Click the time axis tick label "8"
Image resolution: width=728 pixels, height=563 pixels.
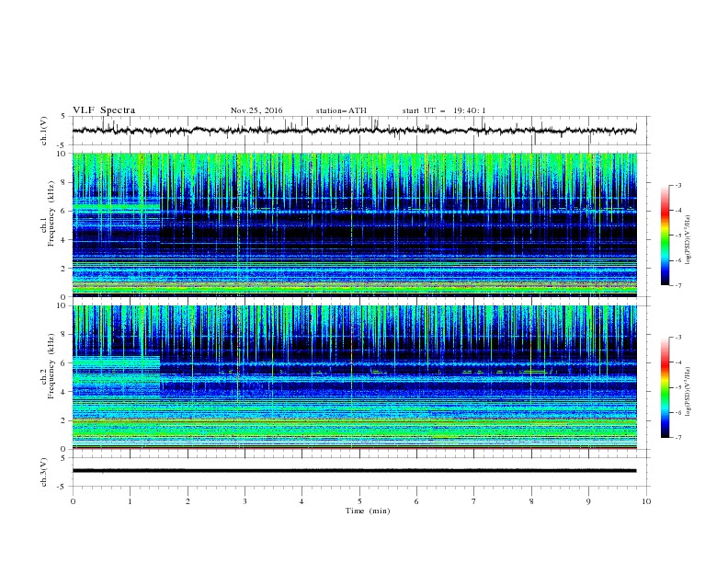tap(531, 501)
